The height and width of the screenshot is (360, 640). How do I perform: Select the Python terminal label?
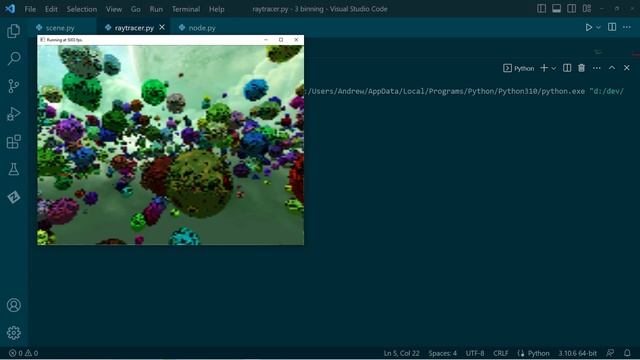pyautogui.click(x=519, y=68)
